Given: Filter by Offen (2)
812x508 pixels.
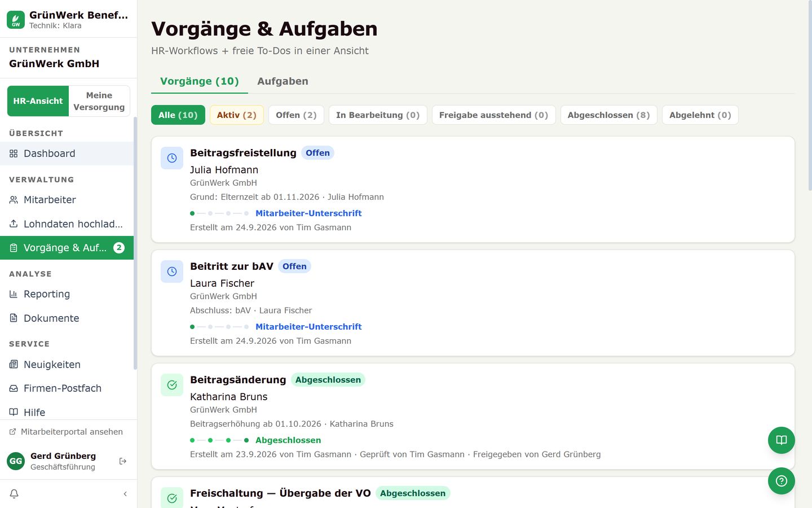Looking at the screenshot, I should pos(296,115).
